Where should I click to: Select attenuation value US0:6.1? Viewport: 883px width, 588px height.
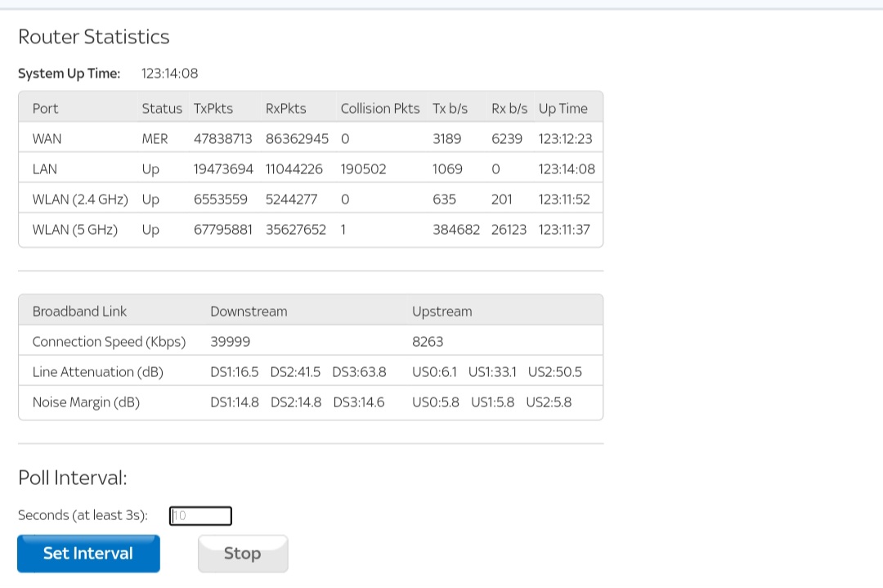pos(434,372)
